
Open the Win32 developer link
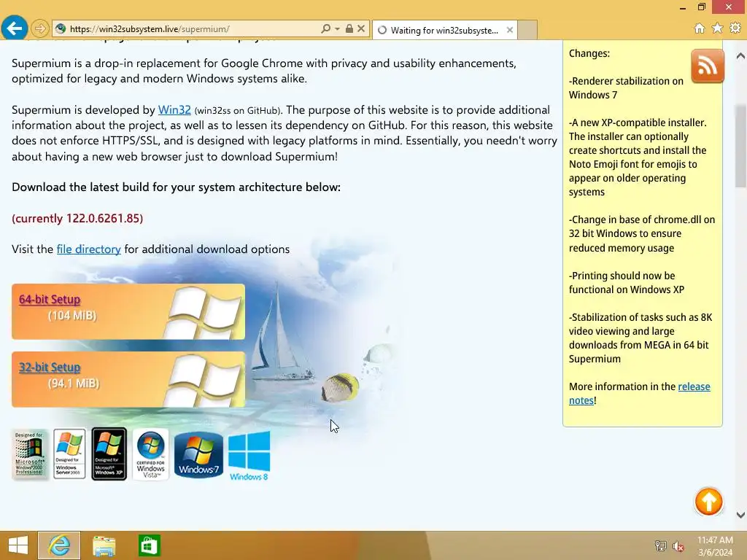coord(174,110)
